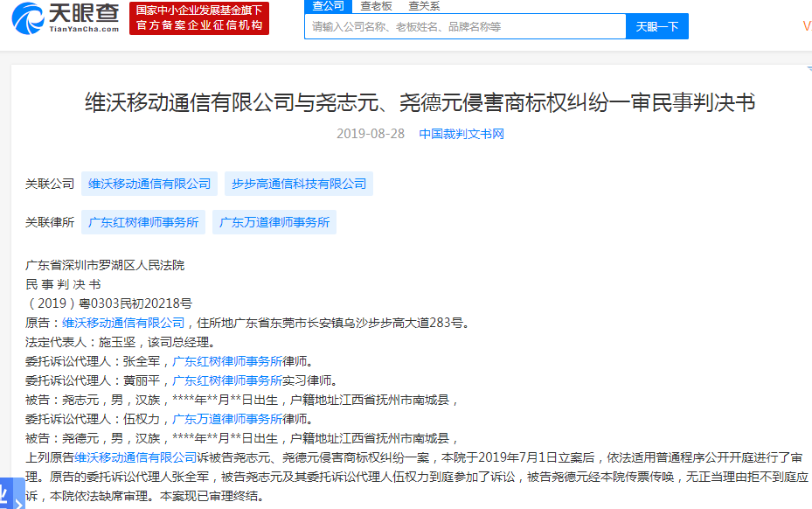Open related company tag 维沃移动通信有限公司
812x509 pixels.
click(x=149, y=184)
